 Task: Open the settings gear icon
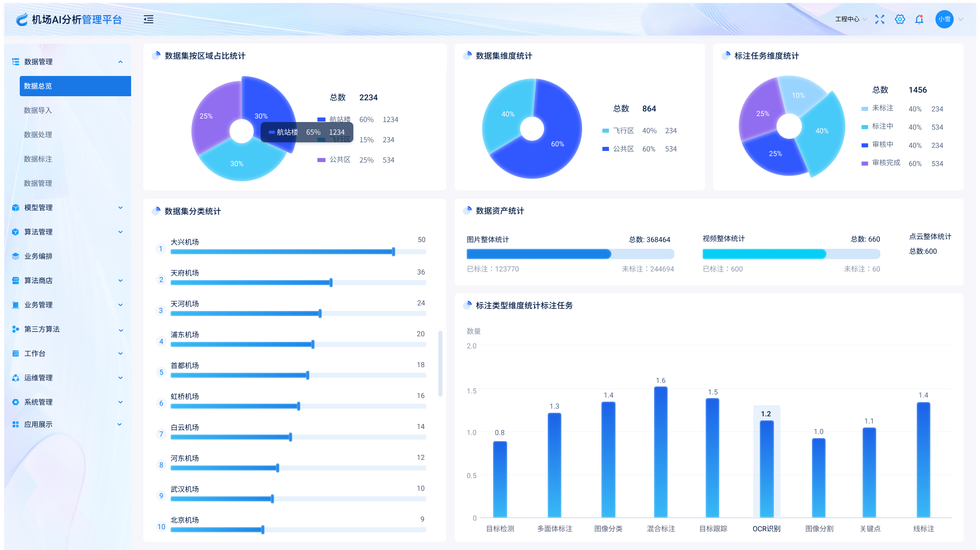click(900, 19)
